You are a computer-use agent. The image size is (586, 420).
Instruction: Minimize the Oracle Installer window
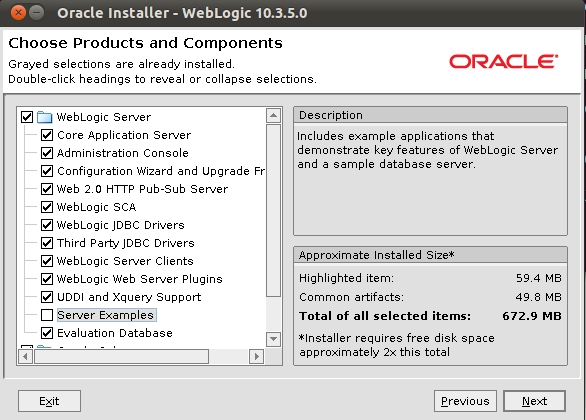(36, 13)
